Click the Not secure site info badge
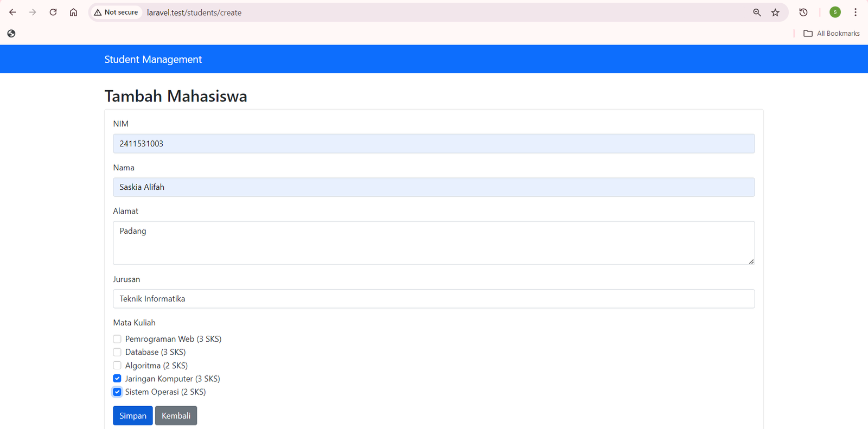 (116, 12)
